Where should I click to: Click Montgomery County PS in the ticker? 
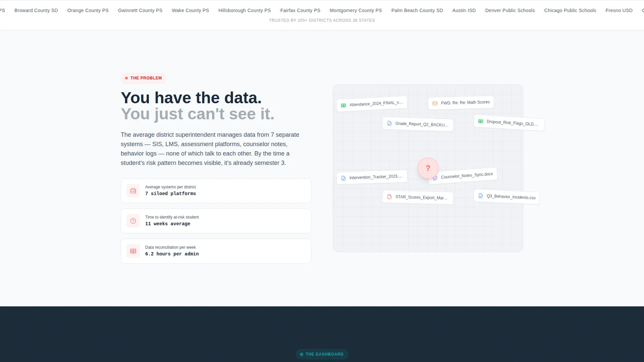356,10
